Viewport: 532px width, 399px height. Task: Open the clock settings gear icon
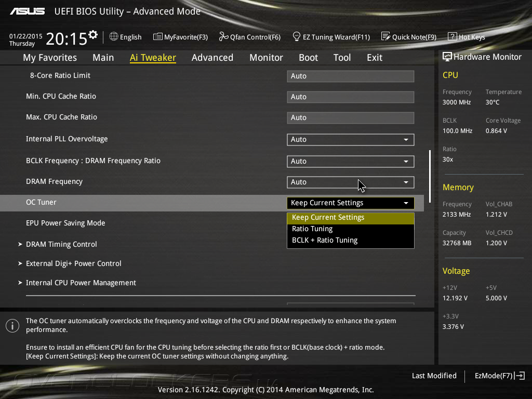point(93,35)
